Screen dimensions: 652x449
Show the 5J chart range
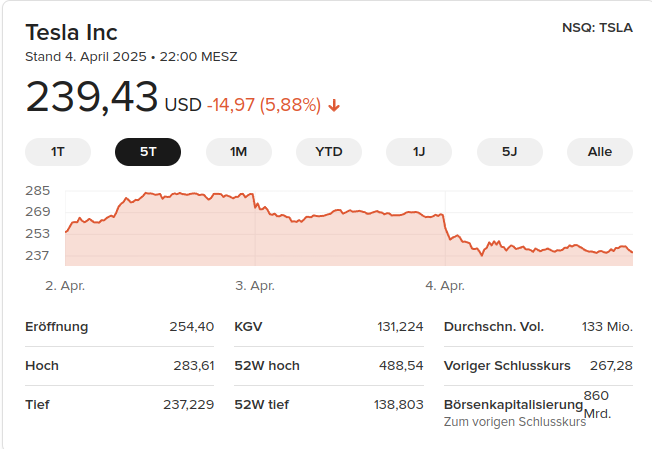point(510,152)
